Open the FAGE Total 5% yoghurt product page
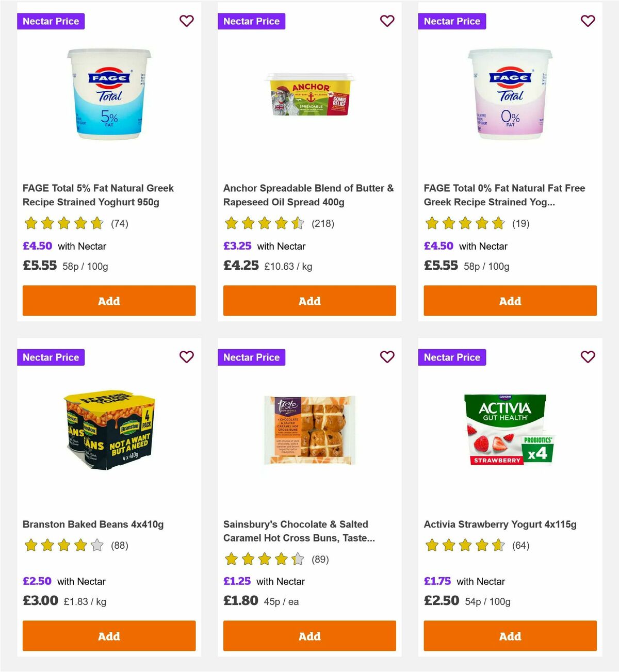 point(99,195)
